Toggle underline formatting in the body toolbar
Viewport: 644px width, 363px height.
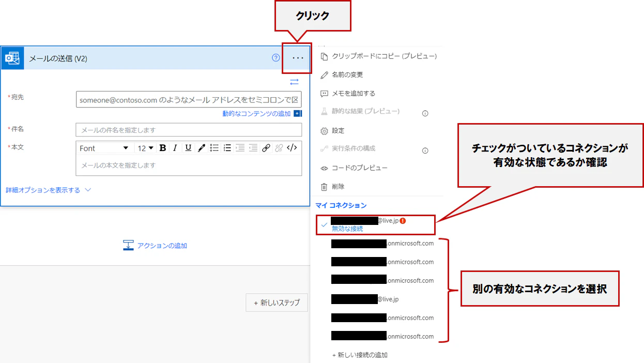[188, 148]
